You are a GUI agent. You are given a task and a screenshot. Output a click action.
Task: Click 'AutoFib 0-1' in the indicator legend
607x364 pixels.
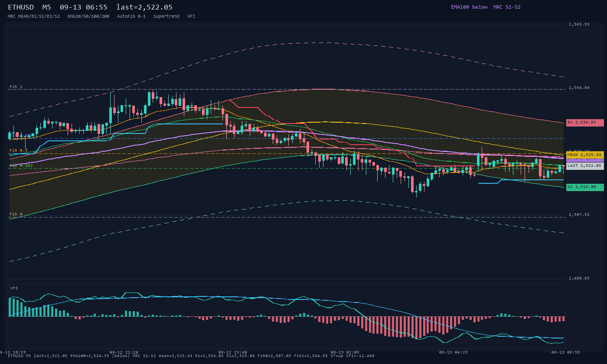[x=131, y=16]
